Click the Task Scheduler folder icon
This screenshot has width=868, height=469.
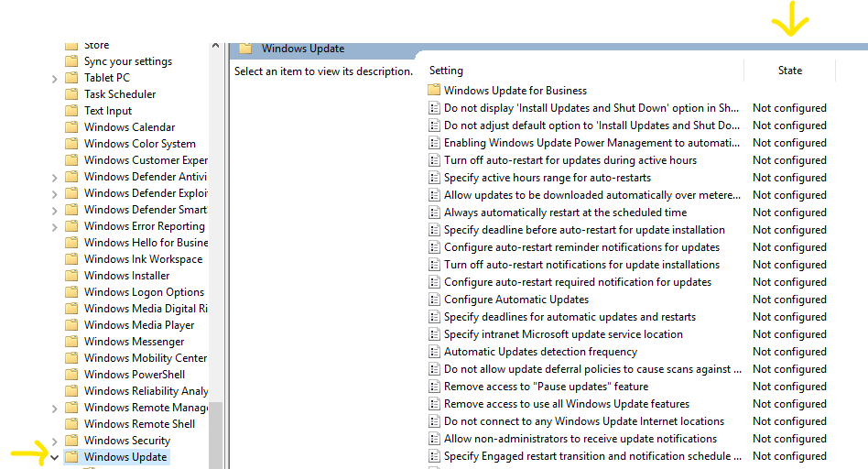(71, 94)
